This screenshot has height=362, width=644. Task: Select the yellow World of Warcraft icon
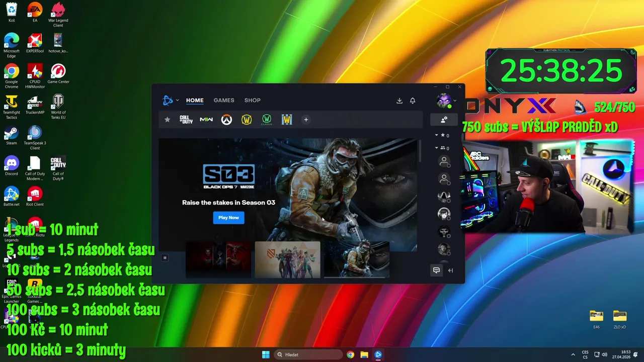(247, 120)
